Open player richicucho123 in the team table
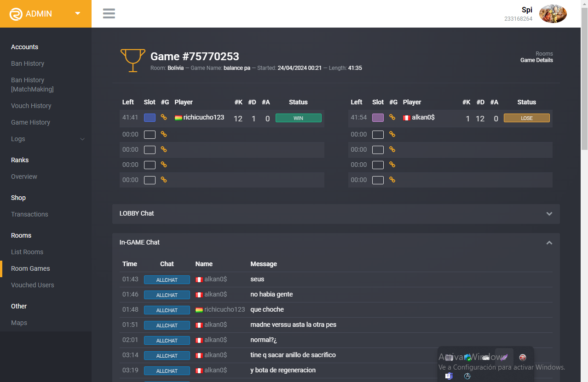Image resolution: width=588 pixels, height=382 pixels. (x=204, y=117)
